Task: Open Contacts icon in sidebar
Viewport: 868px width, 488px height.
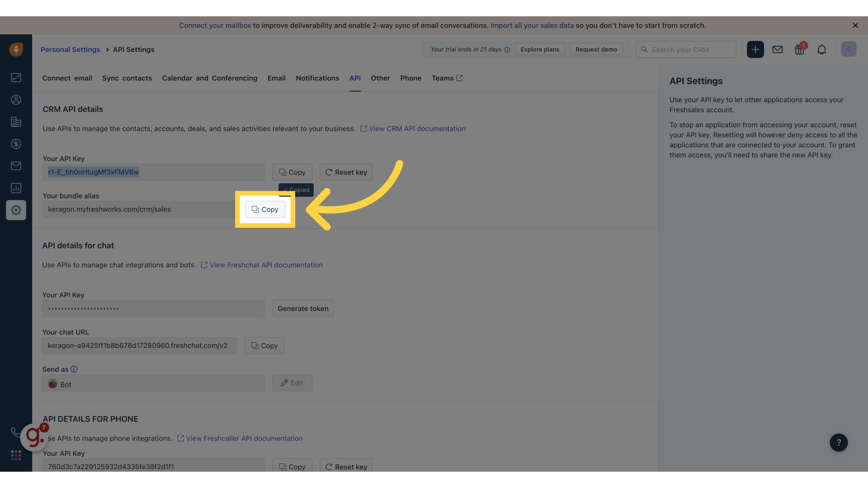Action: 16,100
